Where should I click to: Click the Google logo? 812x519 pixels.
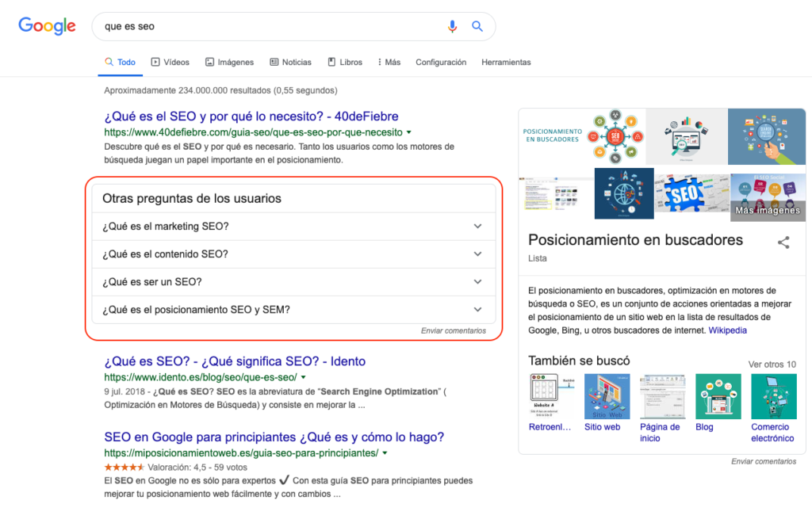point(47,26)
